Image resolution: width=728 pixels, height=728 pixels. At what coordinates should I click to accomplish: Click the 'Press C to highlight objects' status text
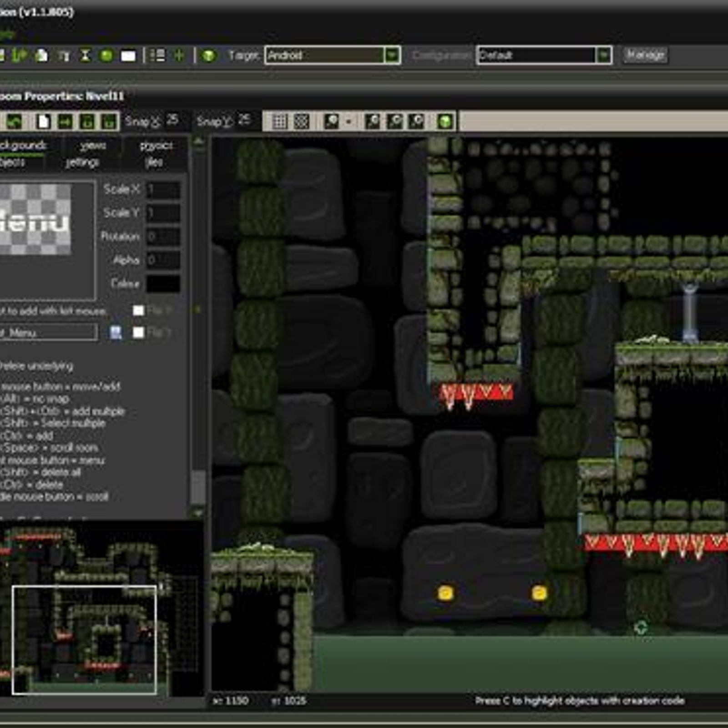click(580, 701)
